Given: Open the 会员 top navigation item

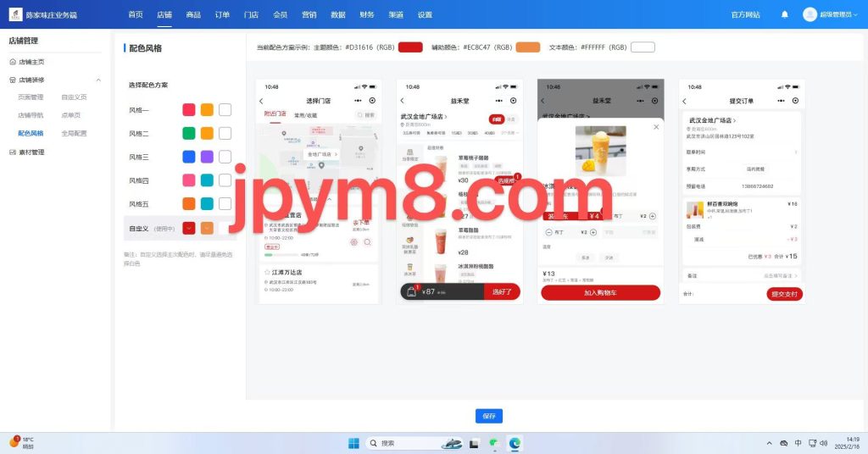Looking at the screenshot, I should tap(280, 15).
